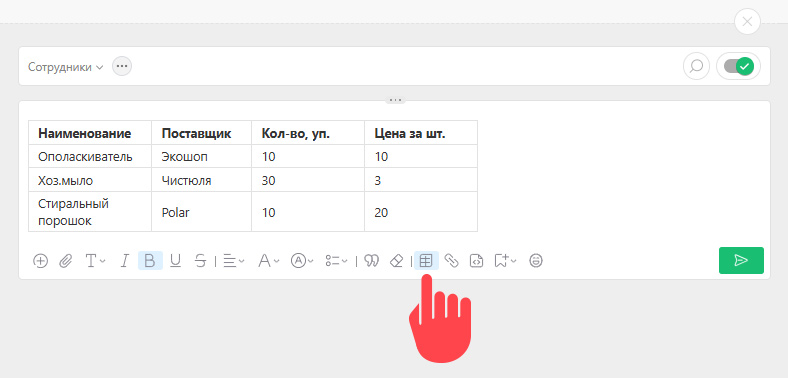The width and height of the screenshot is (788, 378).
Task: Open the Сотрудники dropdown
Action: pyautogui.click(x=65, y=67)
